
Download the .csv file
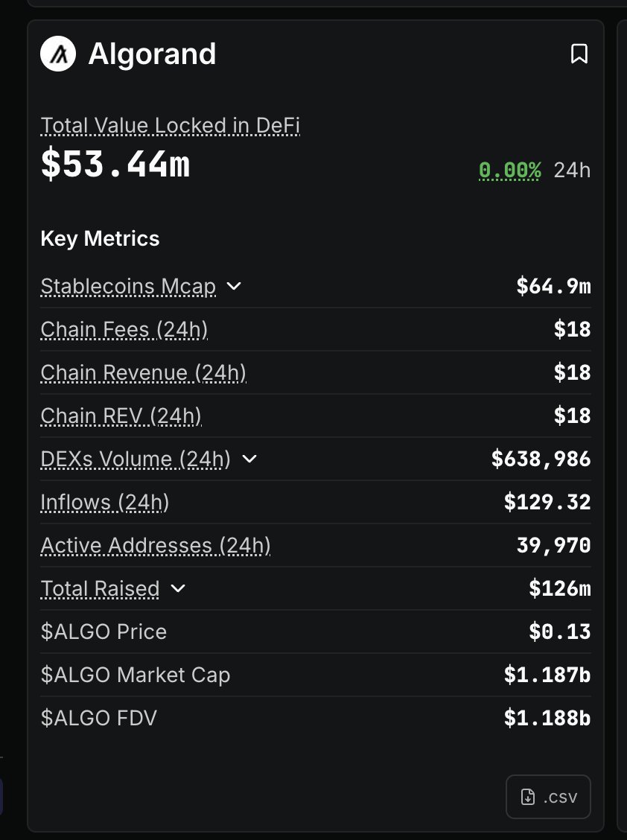point(548,797)
